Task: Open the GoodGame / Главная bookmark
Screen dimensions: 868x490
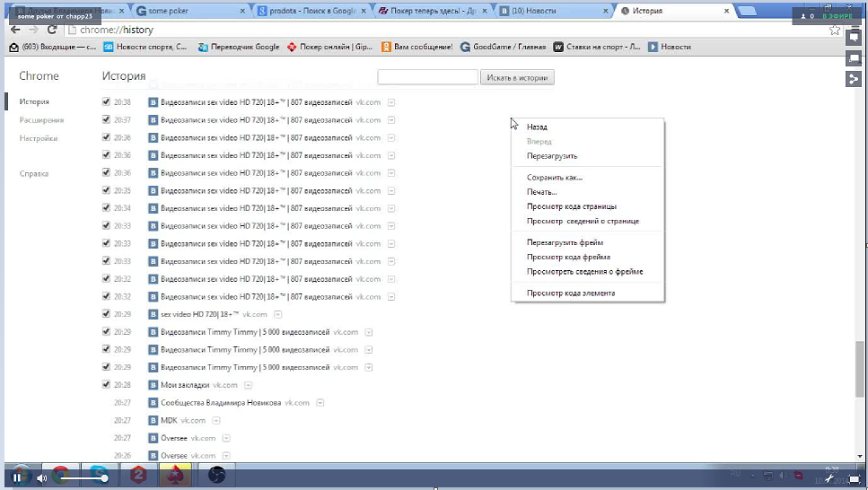Action: coord(504,47)
